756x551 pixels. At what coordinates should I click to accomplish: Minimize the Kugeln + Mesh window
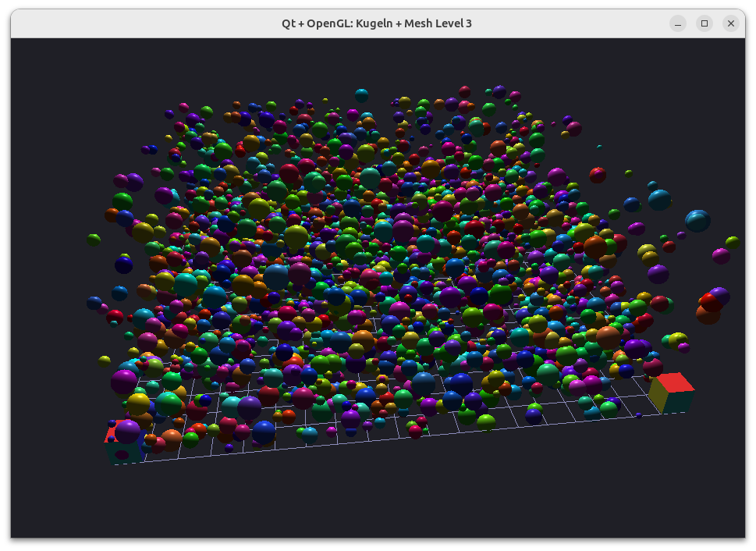click(678, 23)
